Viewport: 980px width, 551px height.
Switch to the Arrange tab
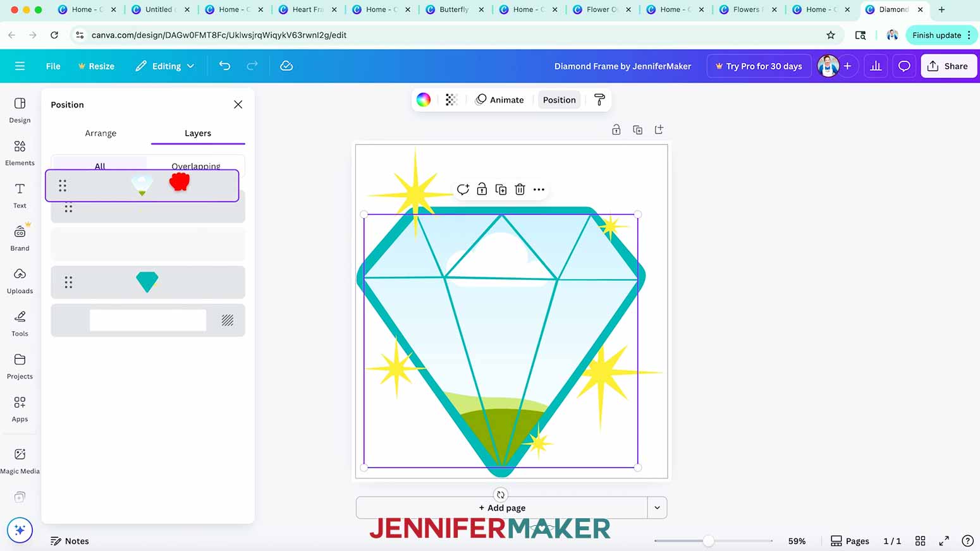(101, 133)
